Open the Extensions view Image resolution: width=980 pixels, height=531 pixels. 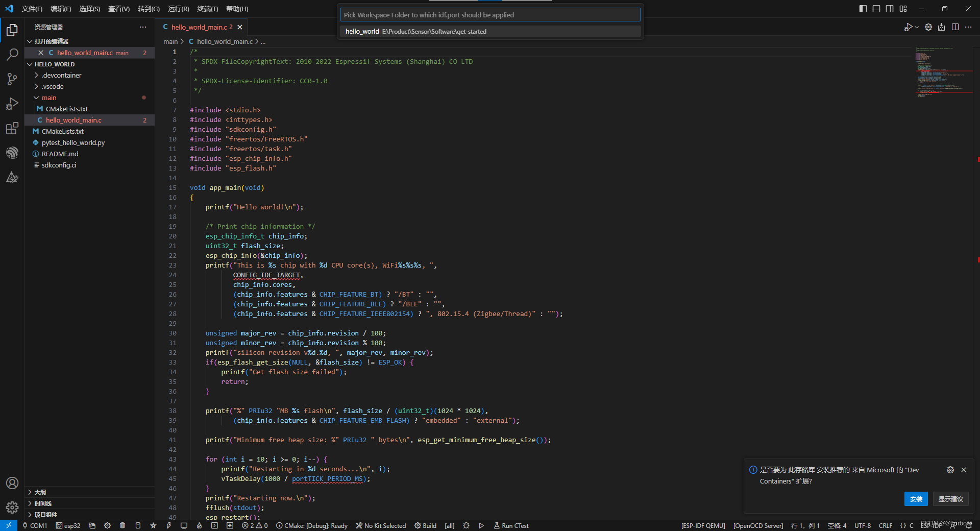tap(12, 128)
